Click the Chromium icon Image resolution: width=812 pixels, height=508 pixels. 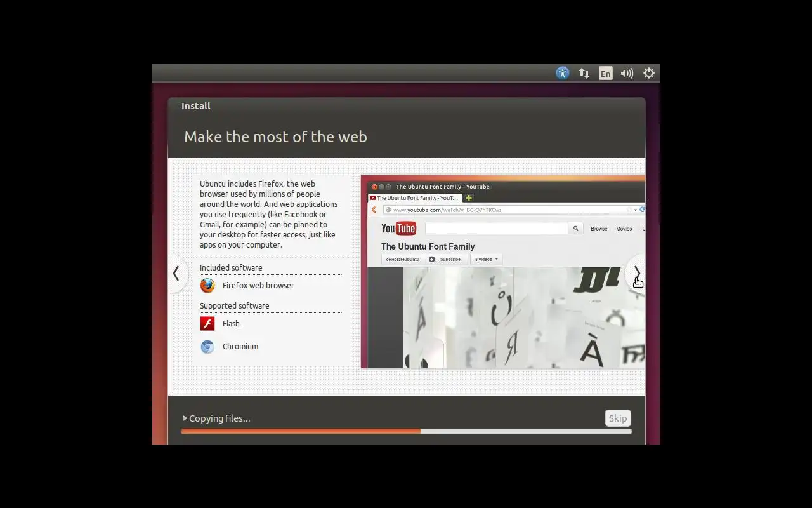[207, 347]
